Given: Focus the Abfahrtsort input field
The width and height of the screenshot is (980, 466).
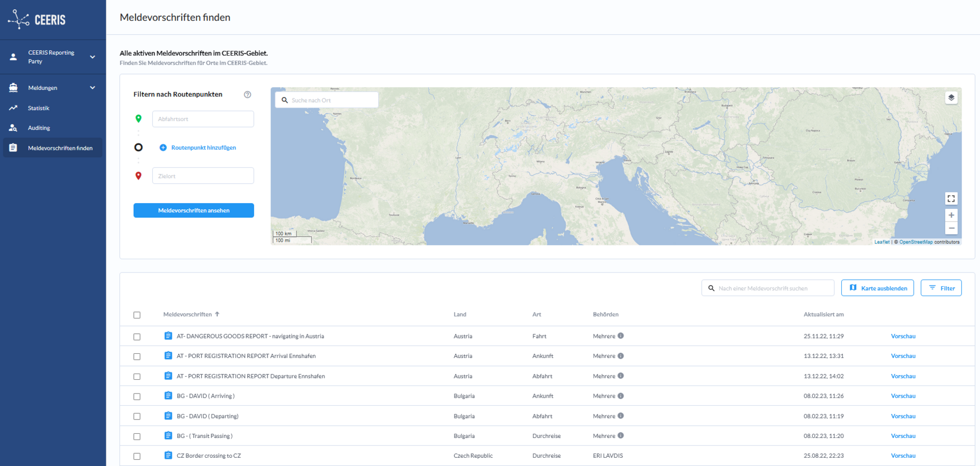Looking at the screenshot, I should [203, 119].
